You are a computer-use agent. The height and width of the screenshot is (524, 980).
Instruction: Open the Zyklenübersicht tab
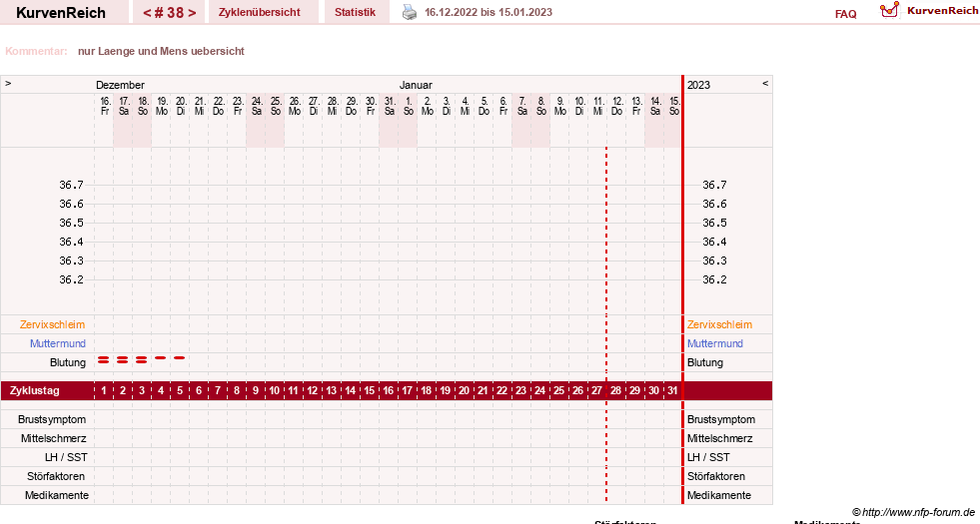pyautogui.click(x=260, y=13)
